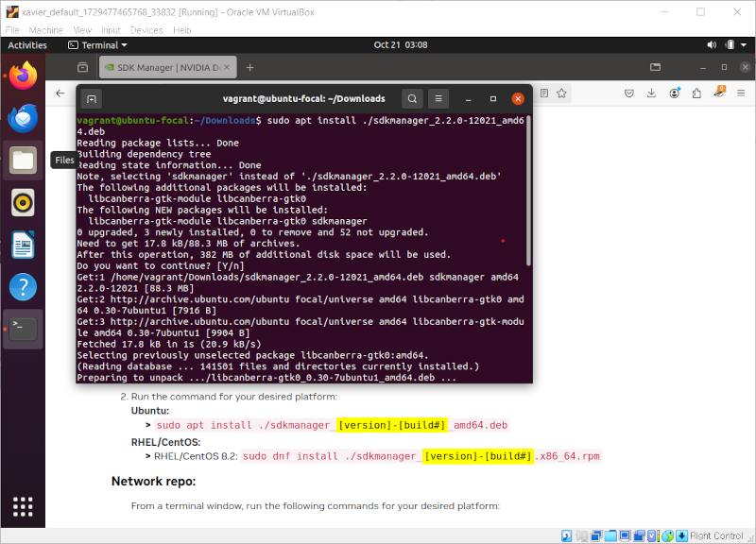
Task: Maximize the terminal window
Action: pos(492,99)
